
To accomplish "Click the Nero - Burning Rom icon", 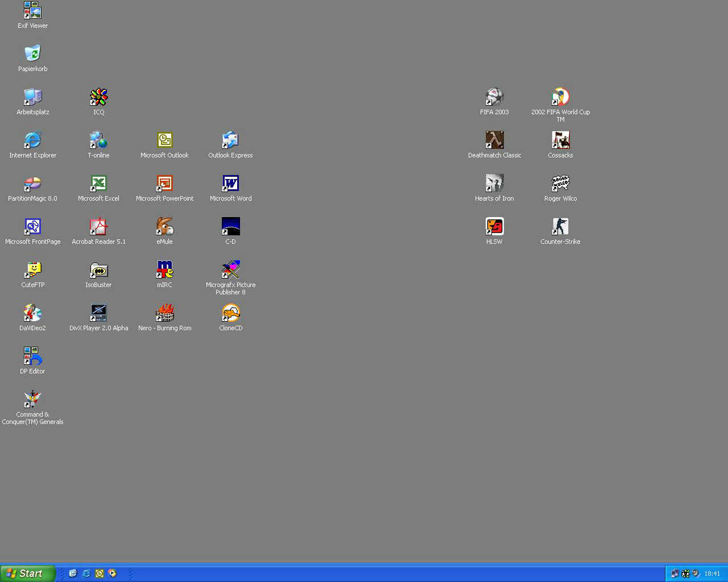I will click(x=164, y=313).
